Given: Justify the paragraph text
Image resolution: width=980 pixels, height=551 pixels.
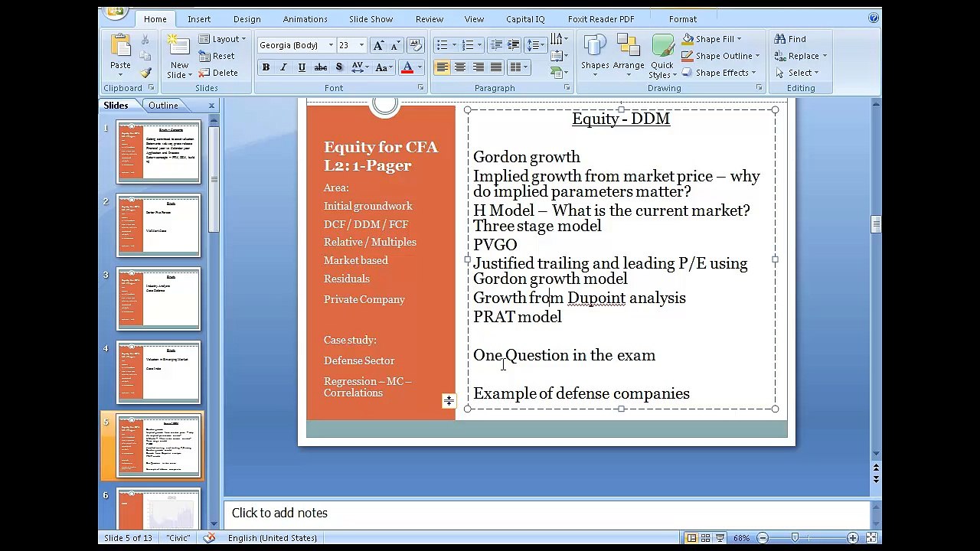Looking at the screenshot, I should point(496,67).
